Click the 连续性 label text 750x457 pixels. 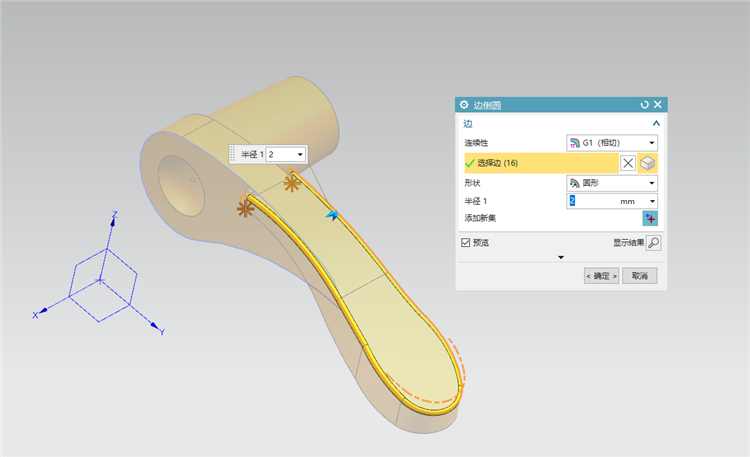click(x=476, y=143)
